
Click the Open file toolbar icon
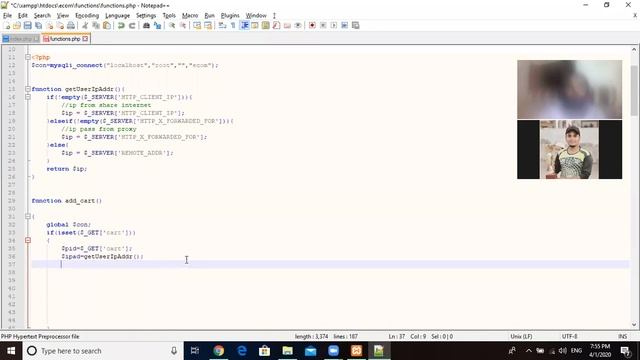click(x=17, y=25)
